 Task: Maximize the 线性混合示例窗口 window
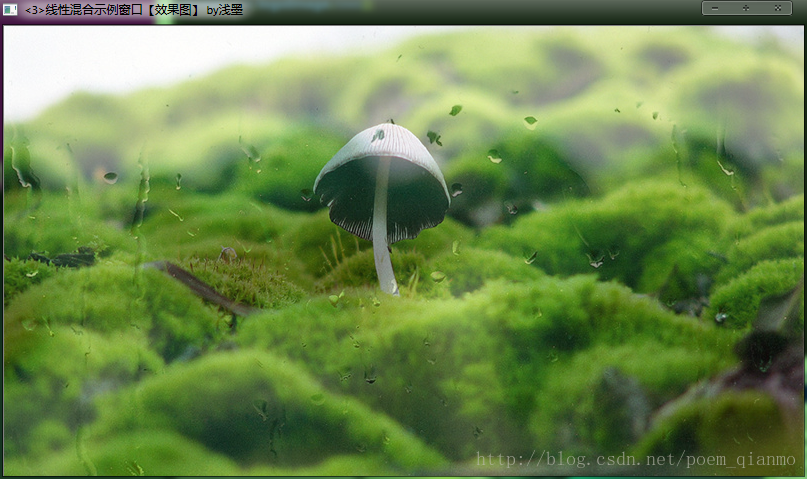746,8
